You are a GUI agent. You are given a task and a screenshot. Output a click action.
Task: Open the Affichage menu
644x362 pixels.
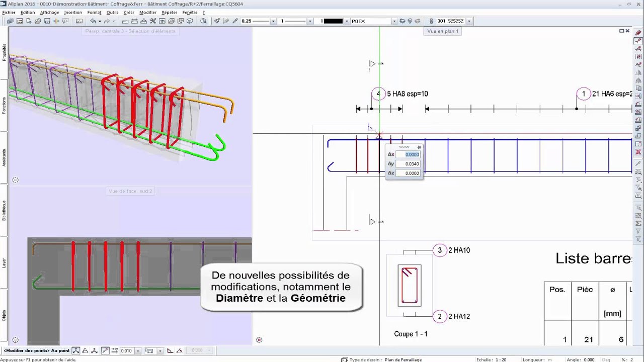pos(49,13)
